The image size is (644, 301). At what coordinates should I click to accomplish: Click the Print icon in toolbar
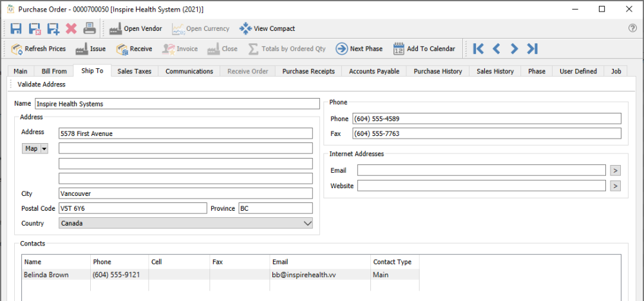(90, 28)
